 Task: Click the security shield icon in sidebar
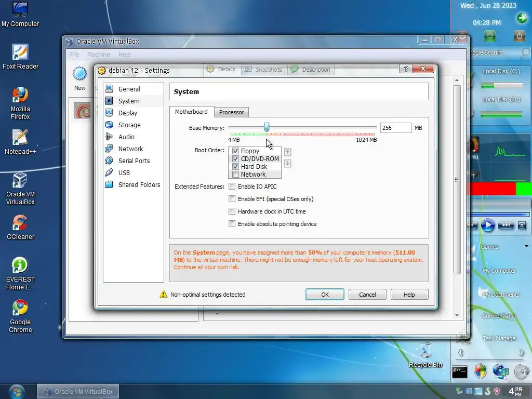pyautogui.click(x=481, y=371)
